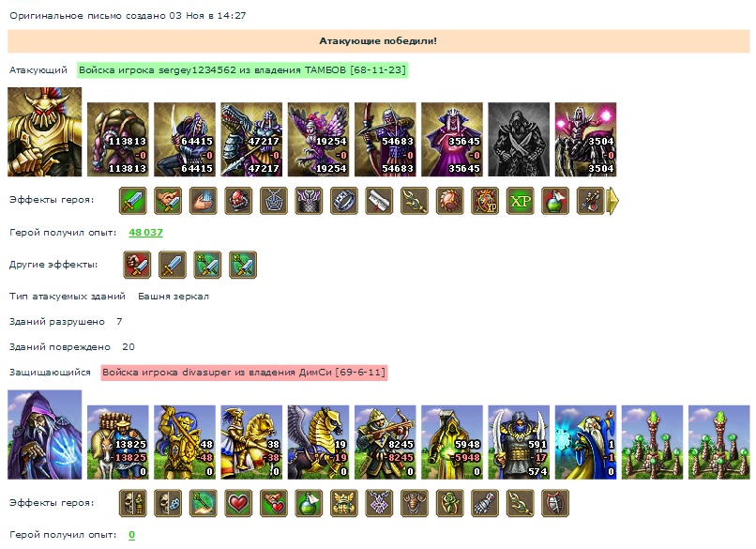Image resolution: width=756 pixels, height=549 pixels.
Task: Click the red heart defender effect icon
Action: tap(238, 503)
